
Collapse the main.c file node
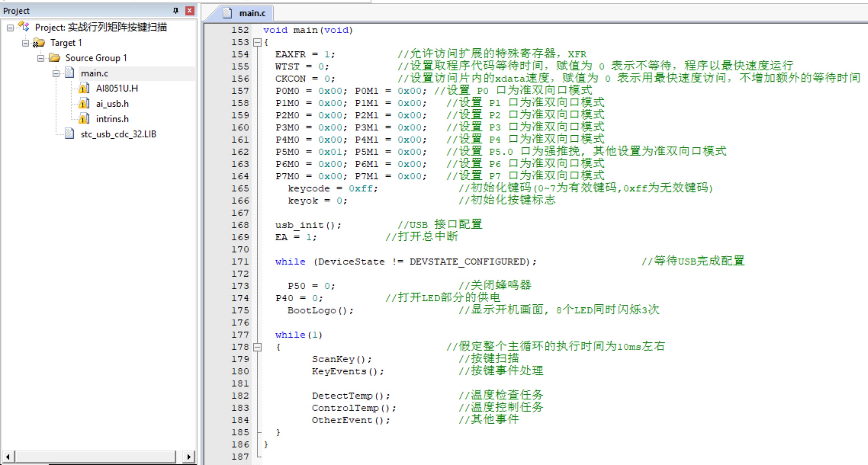[56, 73]
